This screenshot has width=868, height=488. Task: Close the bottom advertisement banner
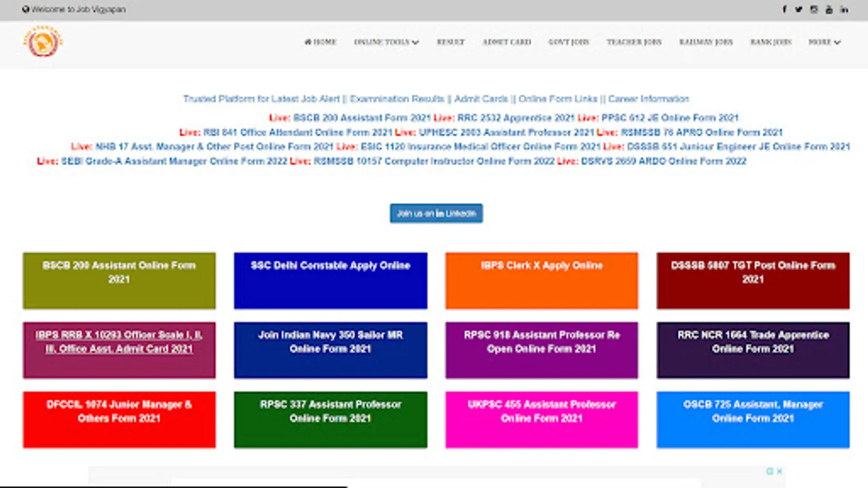pyautogui.click(x=779, y=471)
